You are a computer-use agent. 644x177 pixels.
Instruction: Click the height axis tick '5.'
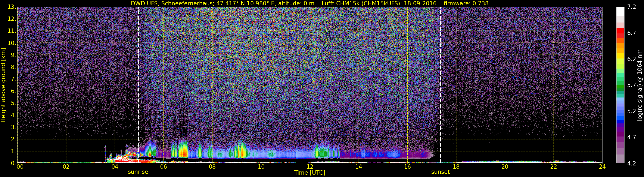[13, 103]
